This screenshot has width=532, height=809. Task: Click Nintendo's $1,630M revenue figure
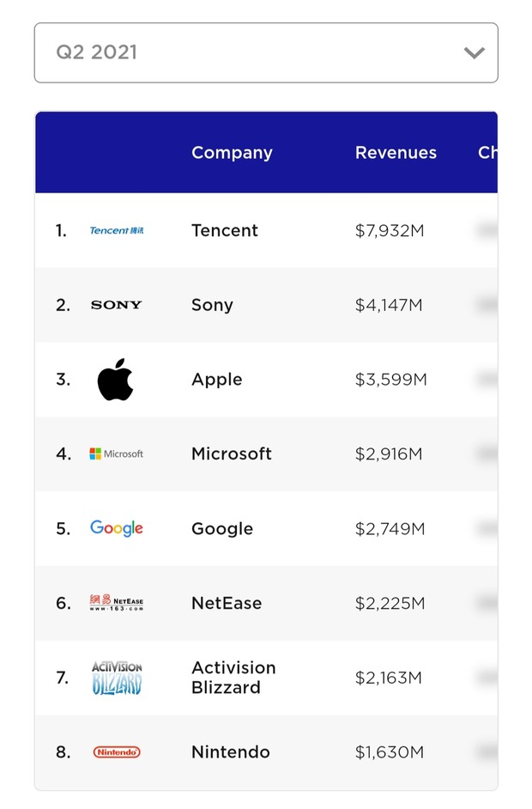point(390,752)
